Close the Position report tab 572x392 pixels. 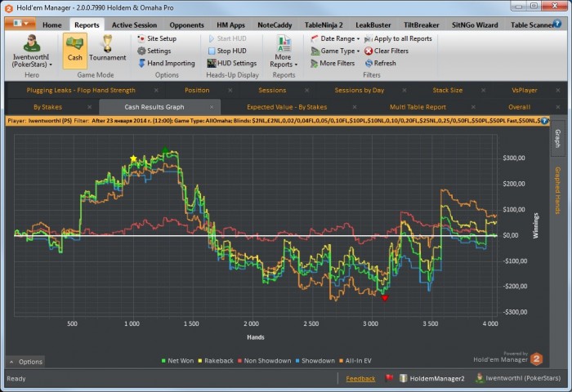click(230, 91)
